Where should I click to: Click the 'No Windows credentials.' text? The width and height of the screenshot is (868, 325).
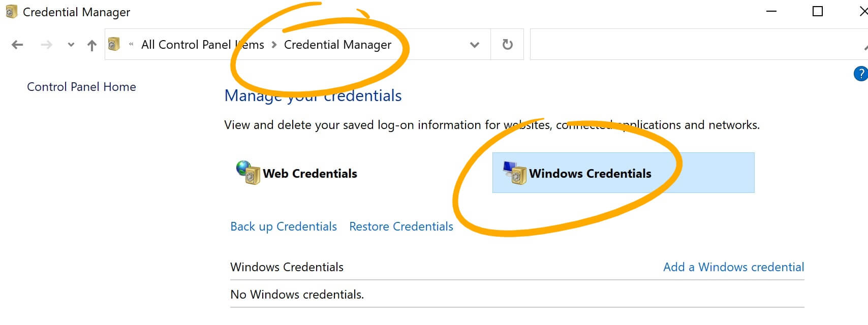click(297, 295)
